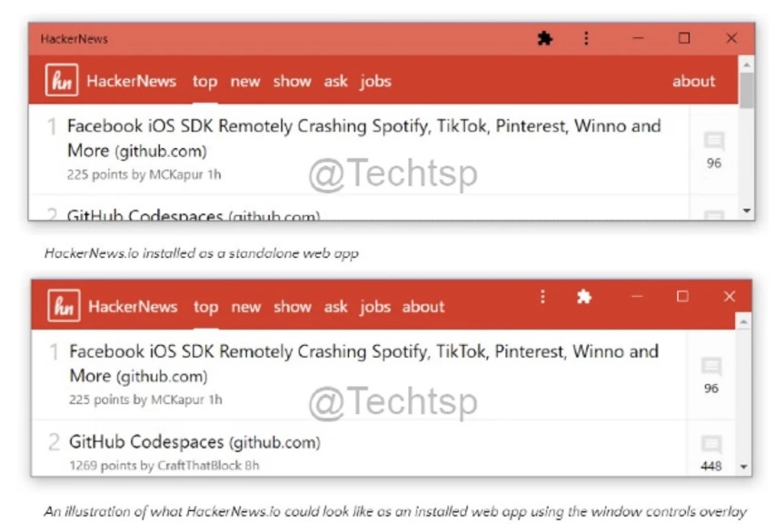Viewport: 775px width, 532px height.
Task: Open the three-dot menu in the top title bar
Action: point(586,38)
